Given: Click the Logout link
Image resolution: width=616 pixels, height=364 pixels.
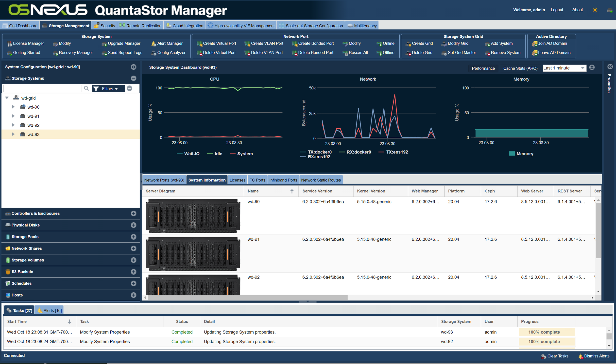Looking at the screenshot, I should point(557,10).
